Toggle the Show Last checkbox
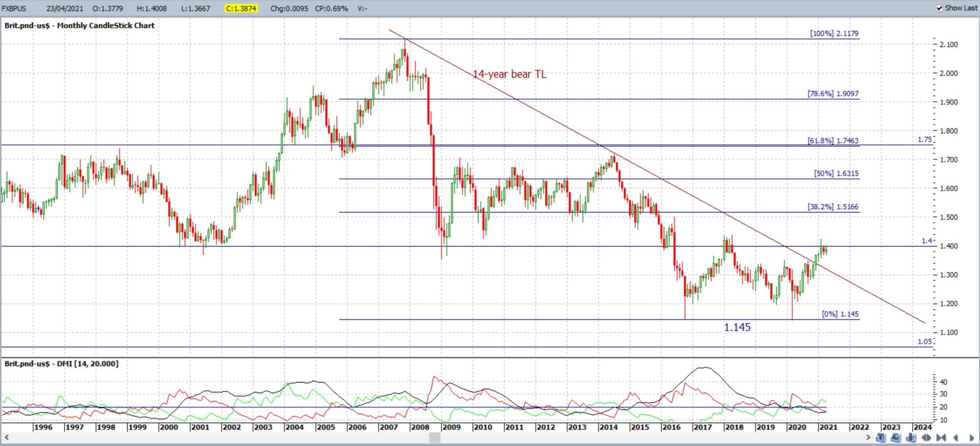This screenshot has height=446, width=980. (940, 8)
